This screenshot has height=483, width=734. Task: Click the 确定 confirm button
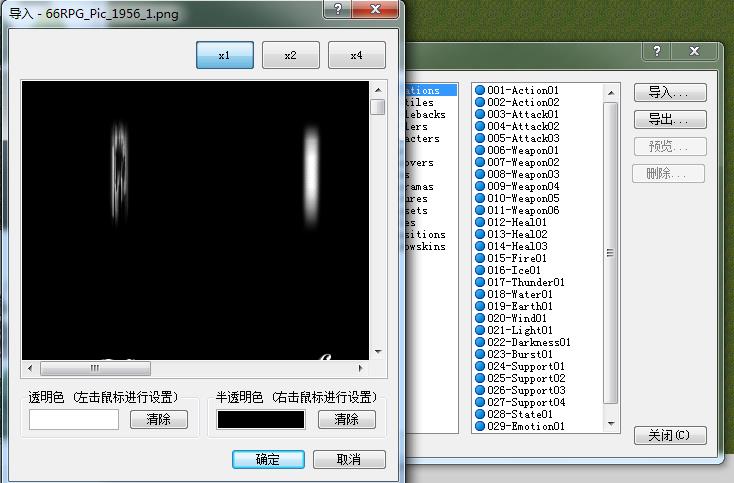click(268, 459)
